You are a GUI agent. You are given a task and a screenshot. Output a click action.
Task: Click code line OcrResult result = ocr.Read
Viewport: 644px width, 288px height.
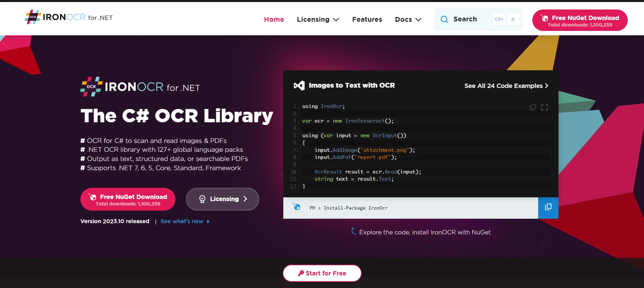368,172
